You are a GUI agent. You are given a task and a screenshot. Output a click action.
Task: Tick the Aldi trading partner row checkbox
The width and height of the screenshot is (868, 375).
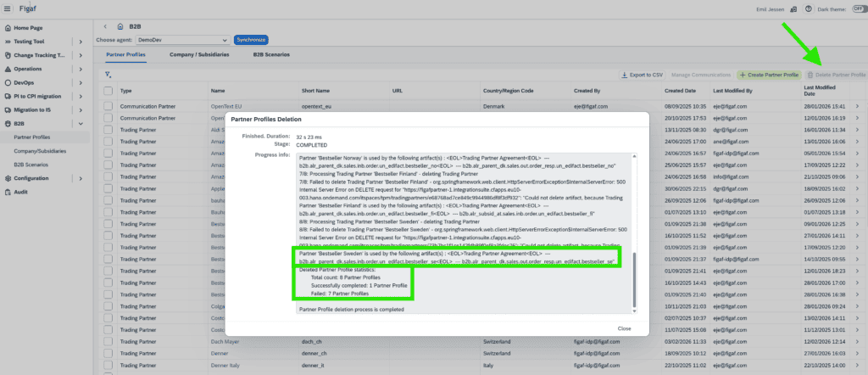[x=108, y=130]
